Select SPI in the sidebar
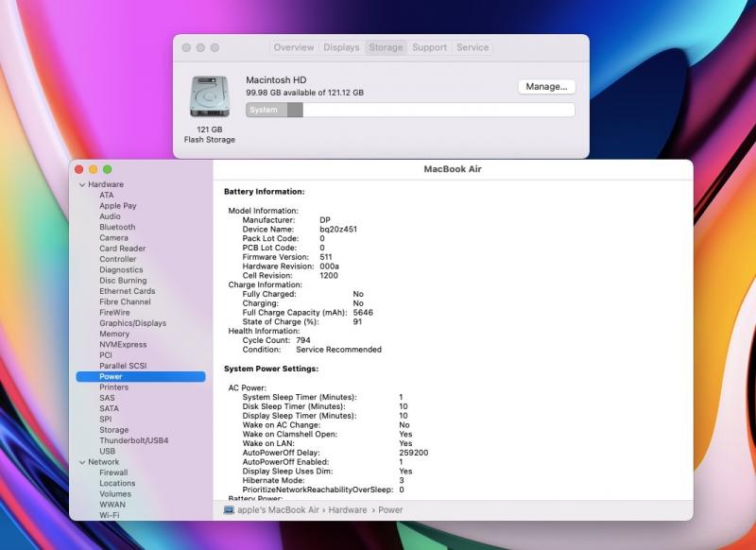Image resolution: width=756 pixels, height=550 pixels. click(x=105, y=420)
